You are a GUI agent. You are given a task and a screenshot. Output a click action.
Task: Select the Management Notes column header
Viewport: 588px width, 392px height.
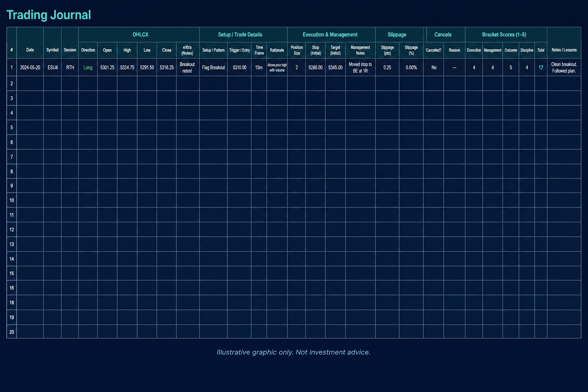360,51
